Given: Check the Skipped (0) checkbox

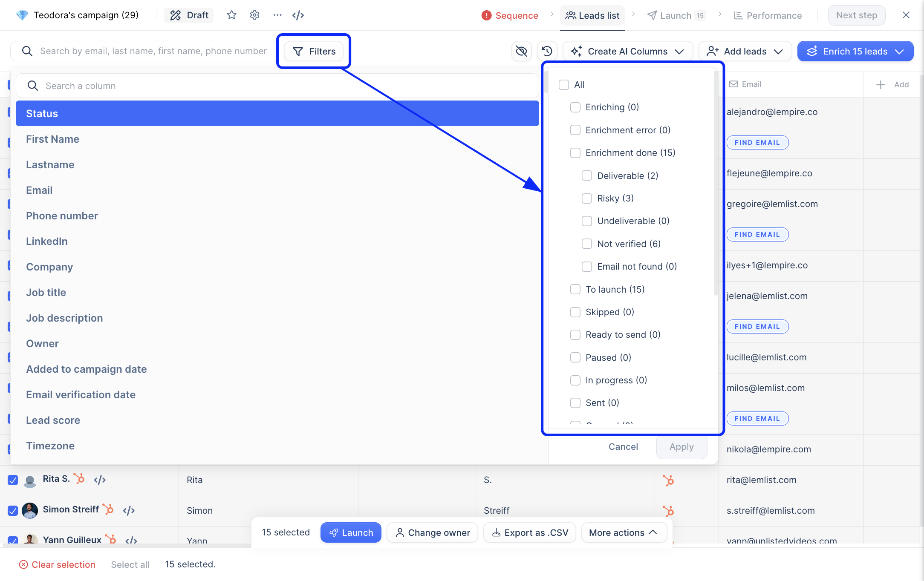Looking at the screenshot, I should pos(575,312).
